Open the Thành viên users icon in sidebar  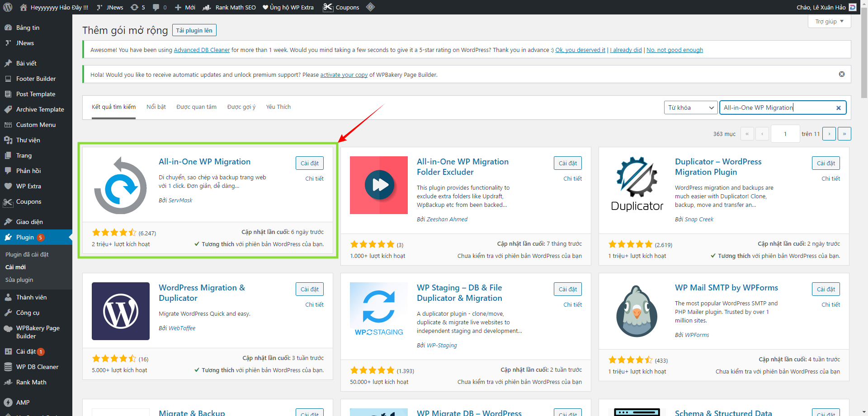pyautogui.click(x=8, y=297)
